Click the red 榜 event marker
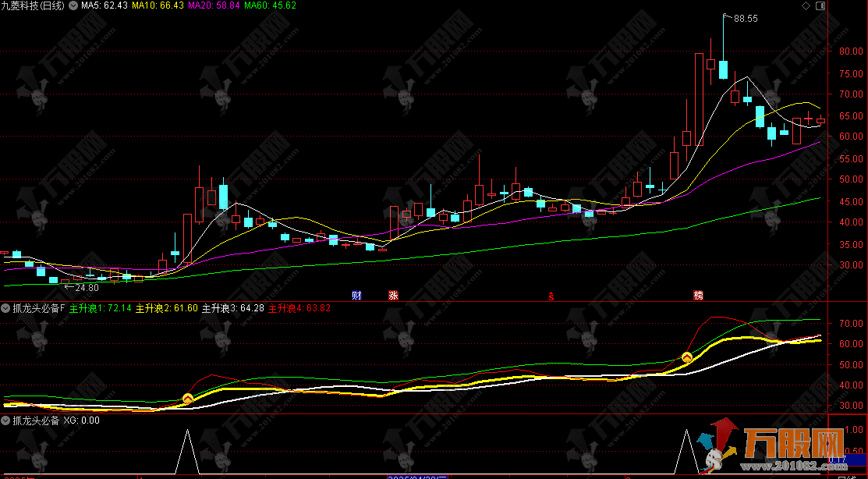 tap(699, 295)
